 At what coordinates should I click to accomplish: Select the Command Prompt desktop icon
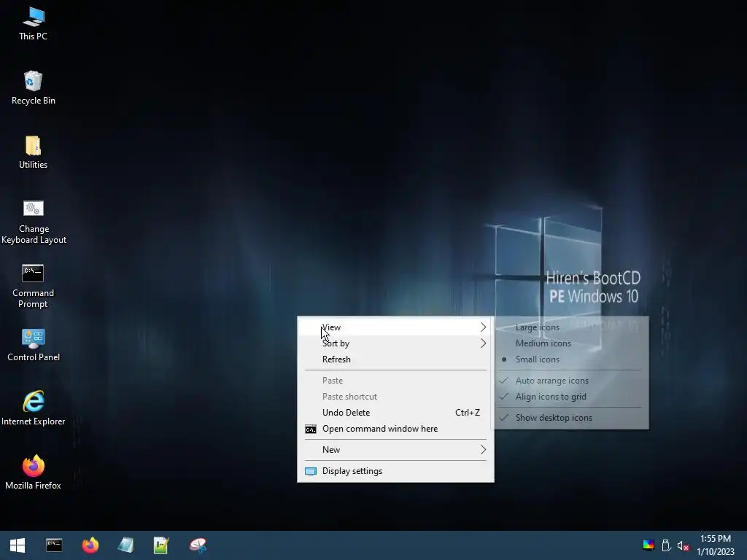[x=33, y=286]
